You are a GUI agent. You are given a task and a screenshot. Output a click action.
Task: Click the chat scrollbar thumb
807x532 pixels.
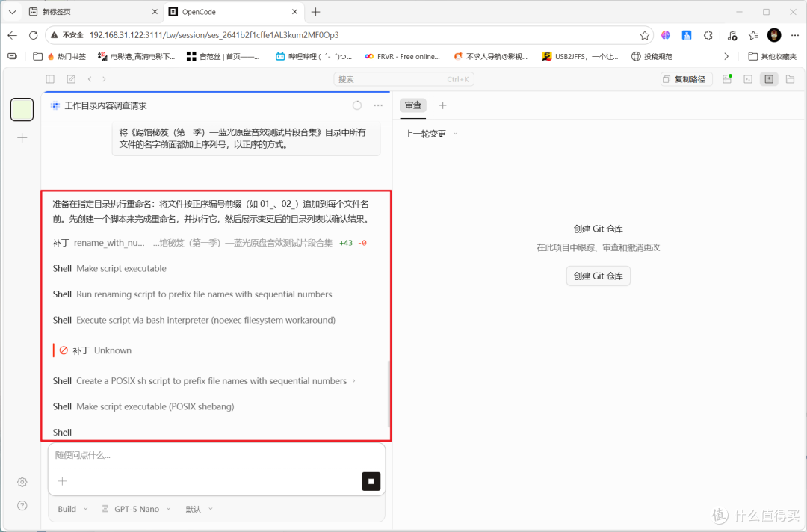(x=388, y=394)
